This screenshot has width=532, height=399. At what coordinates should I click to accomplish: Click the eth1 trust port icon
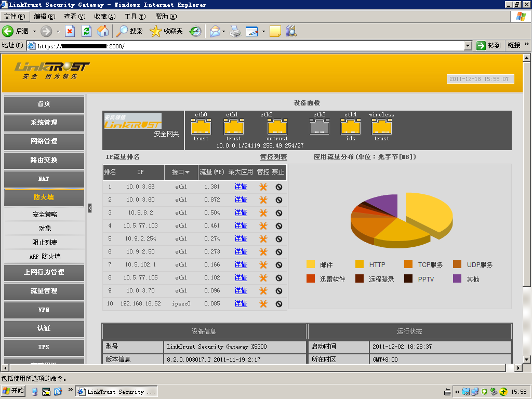233,127
